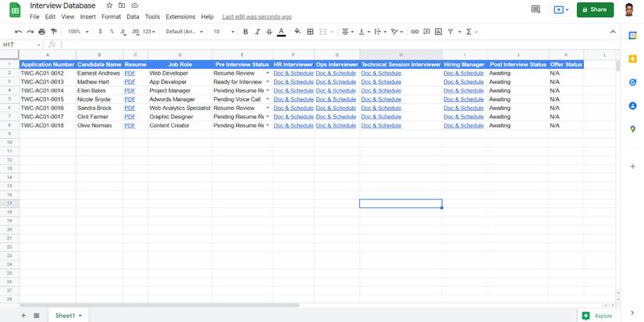The height and width of the screenshot is (322, 644).
Task: Click the Explore button
Action: coord(599,316)
